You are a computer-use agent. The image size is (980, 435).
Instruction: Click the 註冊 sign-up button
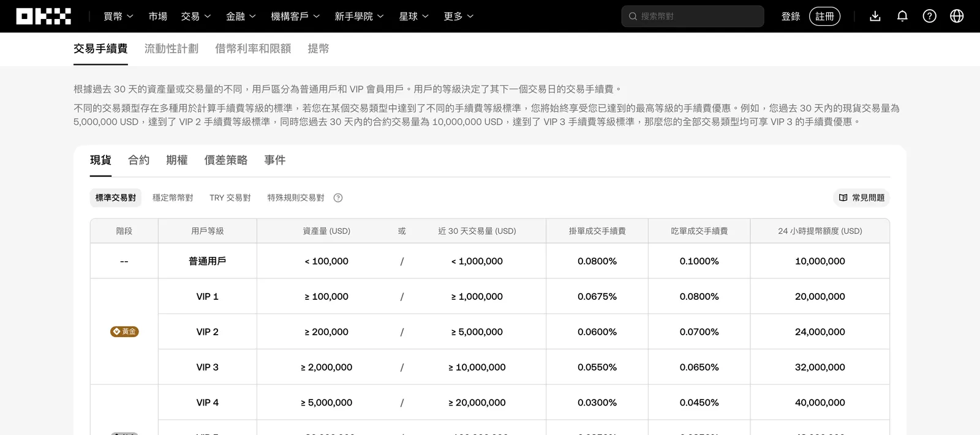point(824,17)
